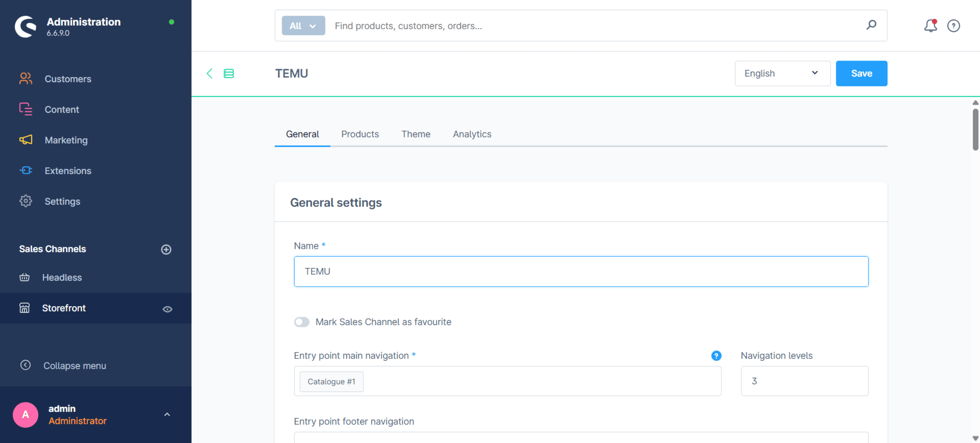Go back using the left chevron
The height and width of the screenshot is (443, 980).
pos(209,73)
